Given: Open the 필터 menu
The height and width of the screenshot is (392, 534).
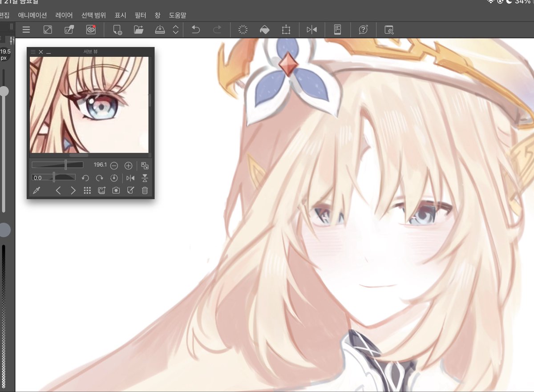Looking at the screenshot, I should coord(141,15).
